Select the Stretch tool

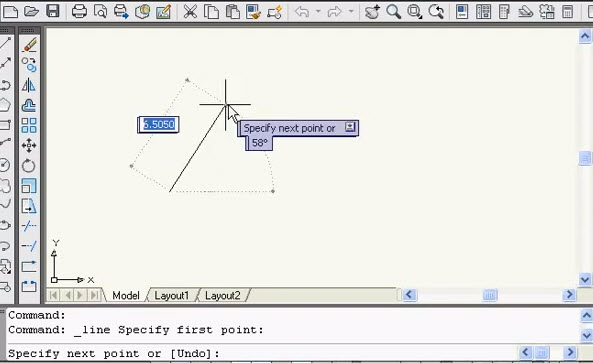29,206
